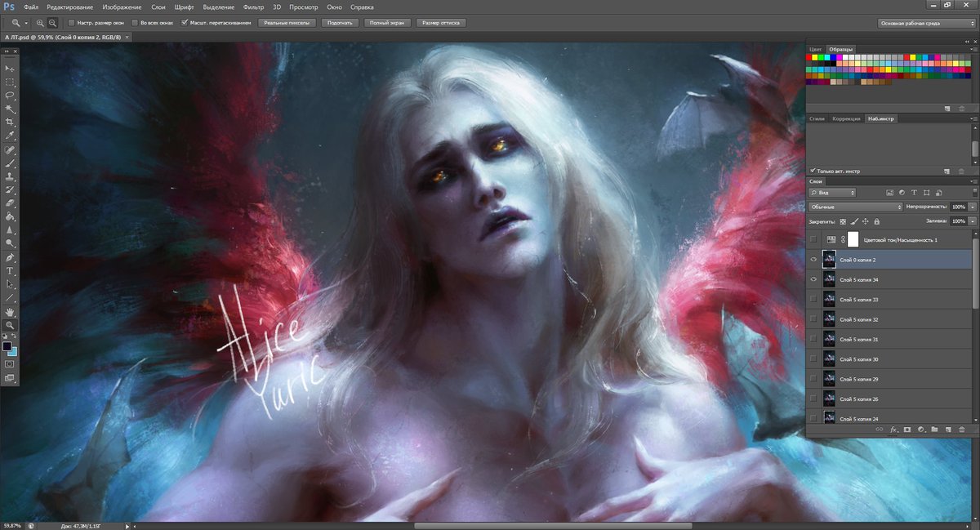Add a layer mask icon
The height and width of the screenshot is (530, 980).
(906, 429)
